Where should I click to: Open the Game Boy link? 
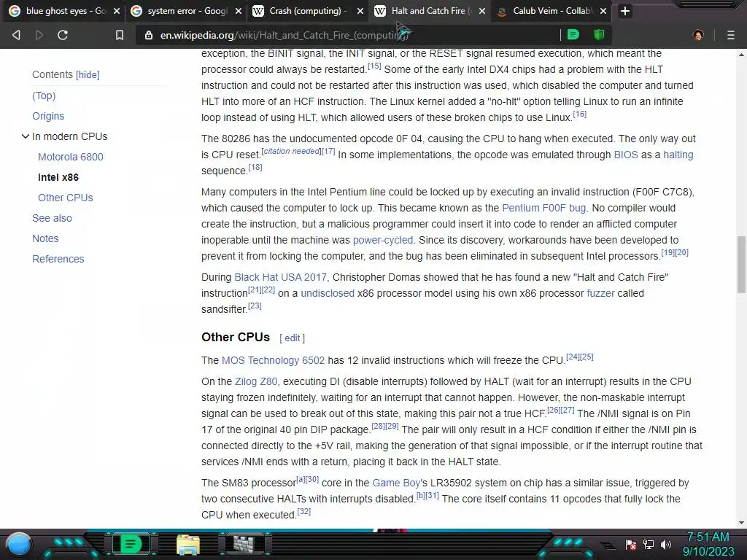(x=396, y=483)
